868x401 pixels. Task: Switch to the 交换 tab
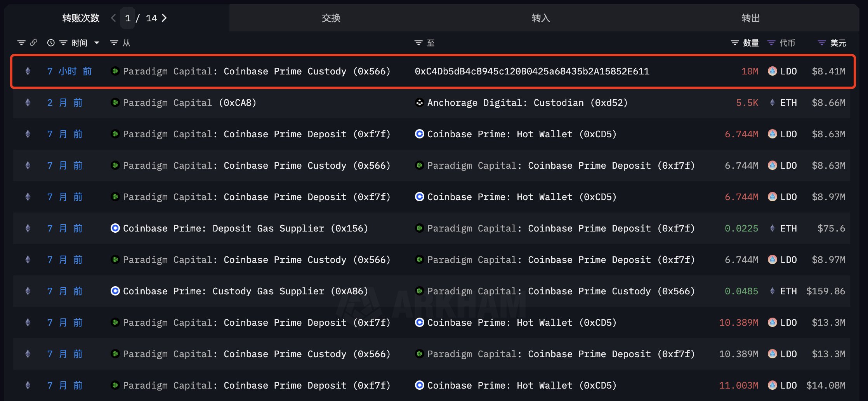pos(331,18)
